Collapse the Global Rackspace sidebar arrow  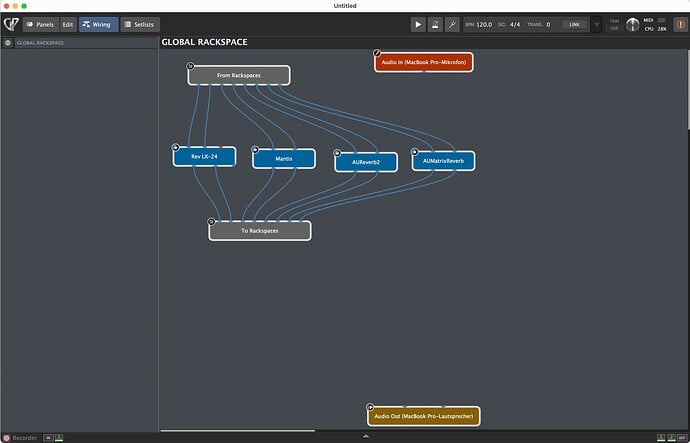[x=8, y=43]
